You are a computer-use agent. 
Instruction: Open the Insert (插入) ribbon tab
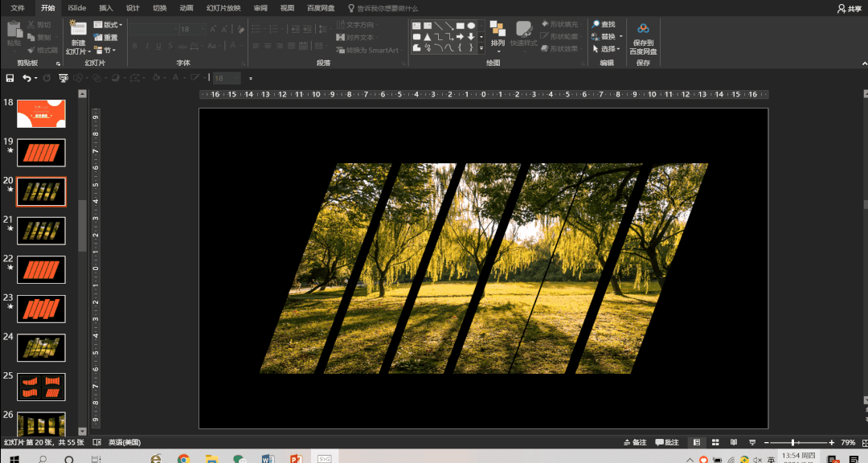105,7
